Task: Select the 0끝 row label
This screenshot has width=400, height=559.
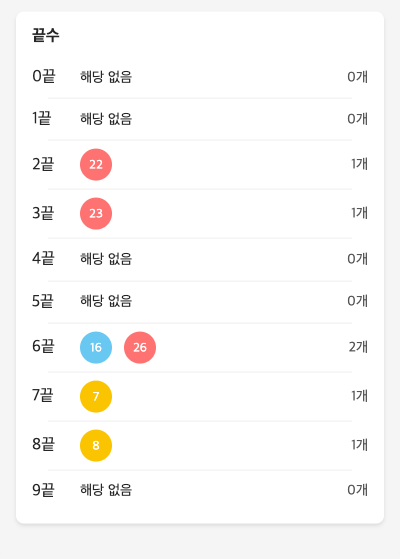Action: [x=43, y=76]
